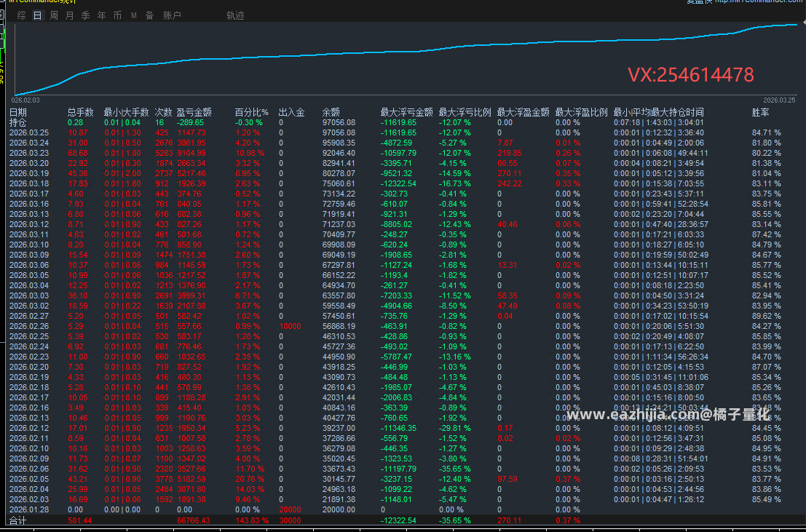This screenshot has width=806, height=532.
Task: Open the 轨迹 track tab
Action: tap(235, 15)
